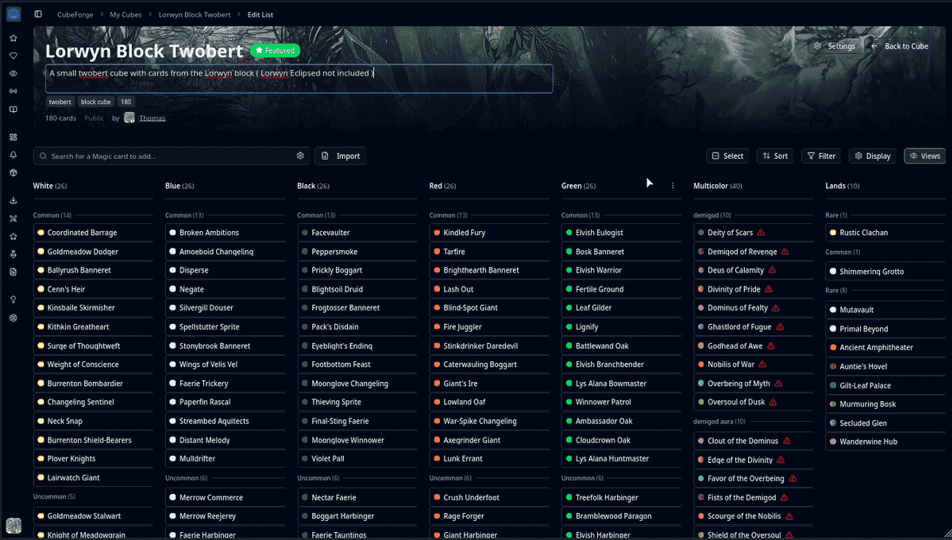Click warning triangle next to Oversoul of Dusk
The height and width of the screenshot is (540, 952).
(x=773, y=402)
